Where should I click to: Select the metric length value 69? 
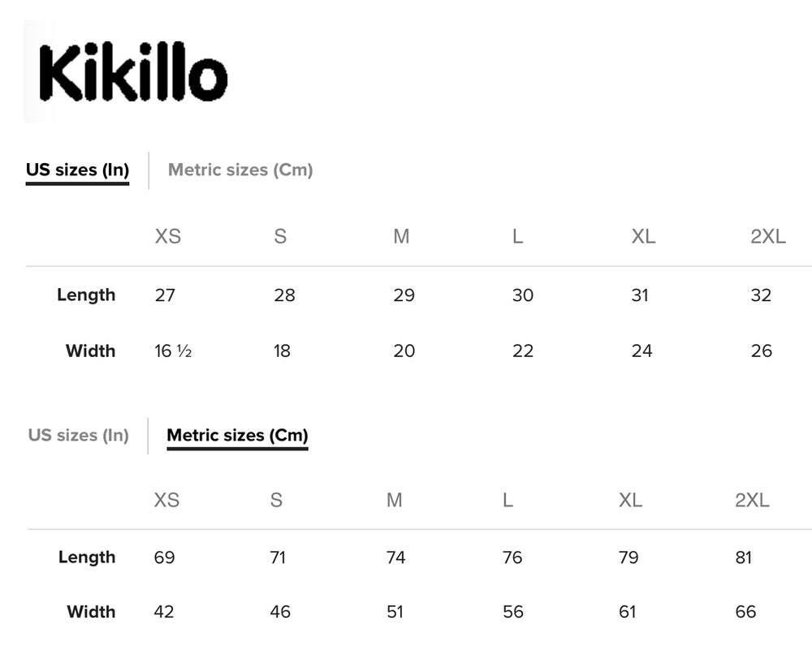pos(164,557)
